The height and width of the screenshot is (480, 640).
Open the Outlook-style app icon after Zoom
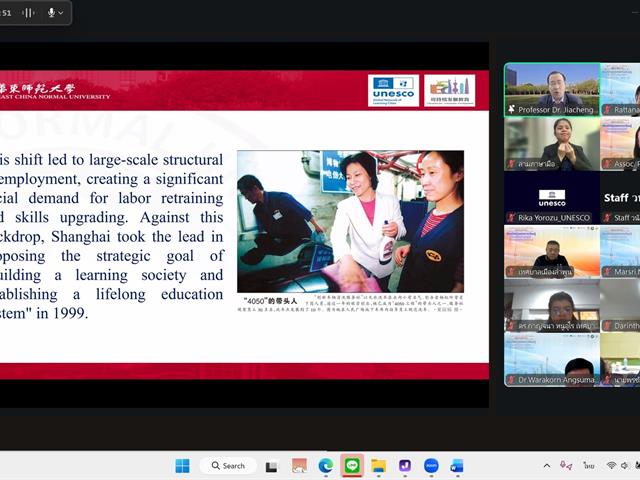pos(457,465)
